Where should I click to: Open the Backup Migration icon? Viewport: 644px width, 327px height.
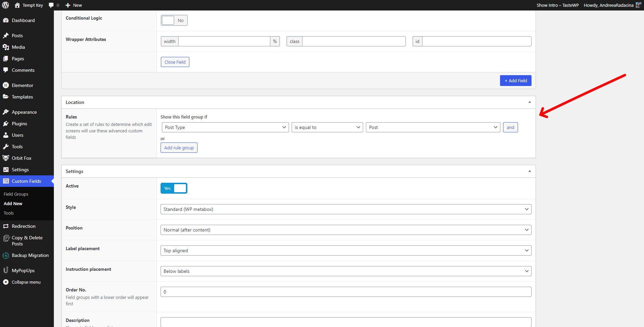[6, 255]
